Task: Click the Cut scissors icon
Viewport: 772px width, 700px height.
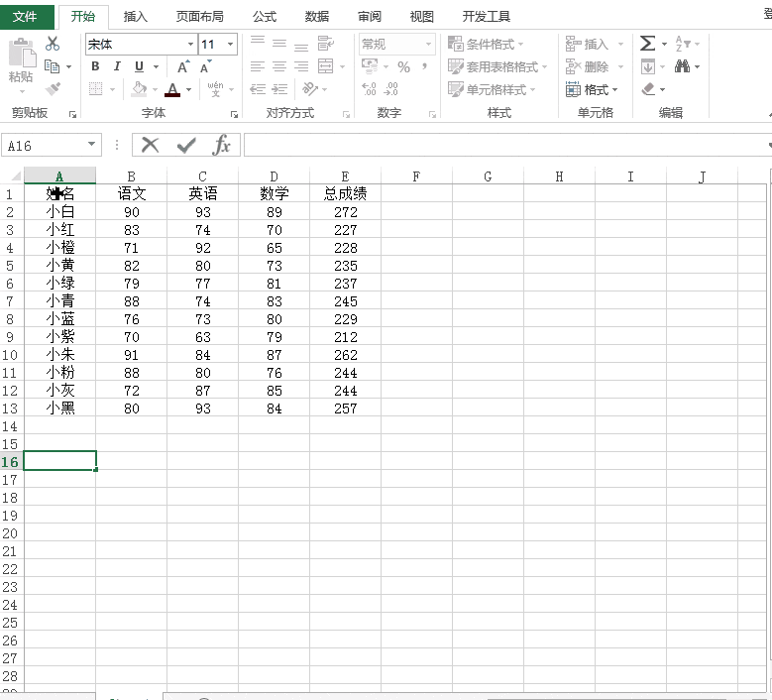Action: (53, 44)
